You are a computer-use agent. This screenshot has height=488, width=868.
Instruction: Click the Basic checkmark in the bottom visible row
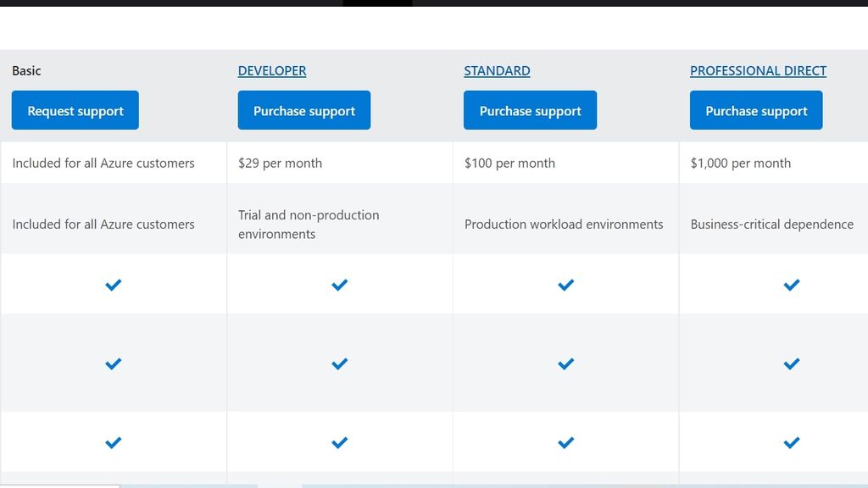[x=113, y=441]
